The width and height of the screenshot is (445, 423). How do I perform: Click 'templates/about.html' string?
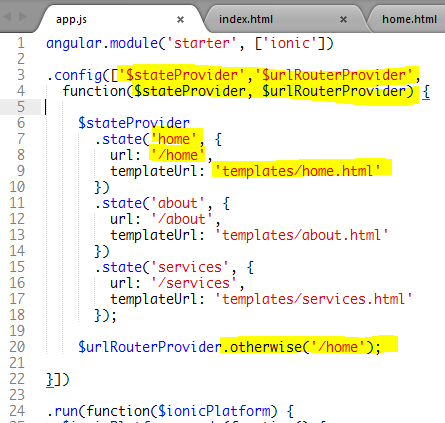(302, 235)
